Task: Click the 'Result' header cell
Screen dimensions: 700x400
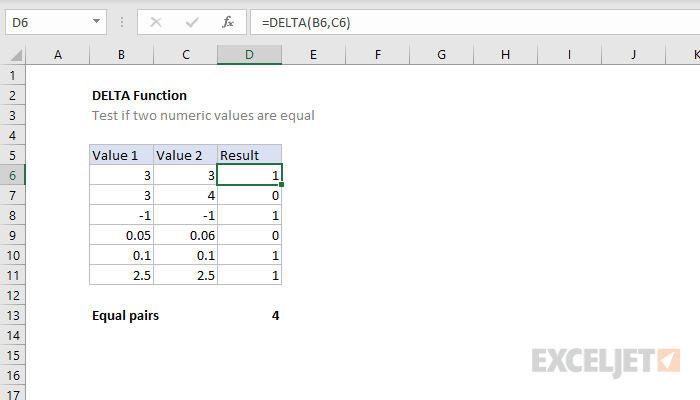Action: click(250, 155)
